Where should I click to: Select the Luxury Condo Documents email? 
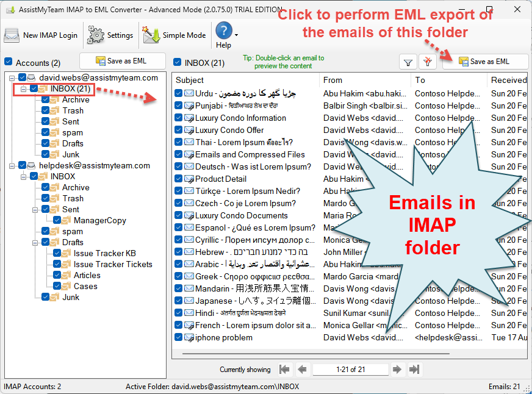point(242,216)
